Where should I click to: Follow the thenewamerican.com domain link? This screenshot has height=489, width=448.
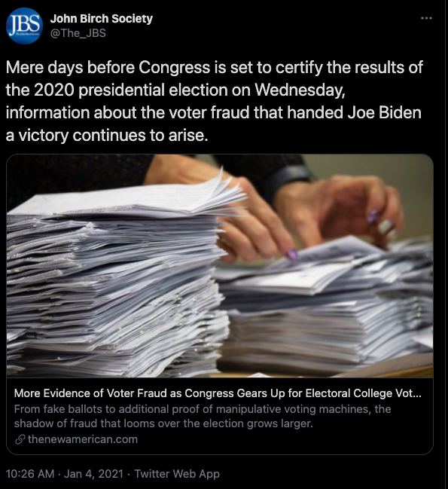[83, 439]
